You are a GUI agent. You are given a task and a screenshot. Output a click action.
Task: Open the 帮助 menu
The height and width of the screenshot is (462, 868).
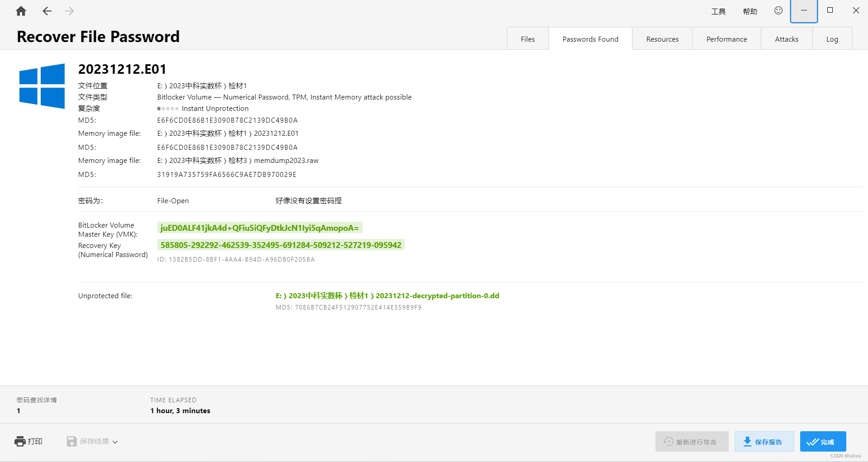pos(750,12)
